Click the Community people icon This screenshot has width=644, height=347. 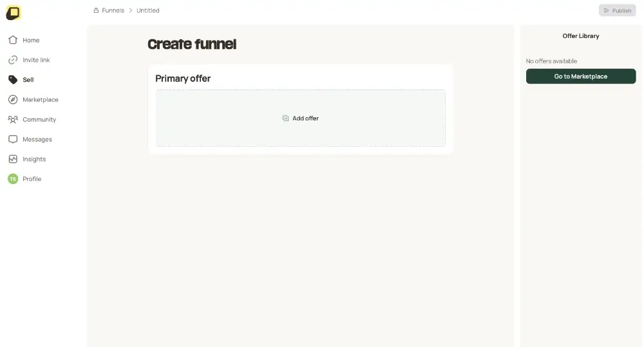(13, 120)
